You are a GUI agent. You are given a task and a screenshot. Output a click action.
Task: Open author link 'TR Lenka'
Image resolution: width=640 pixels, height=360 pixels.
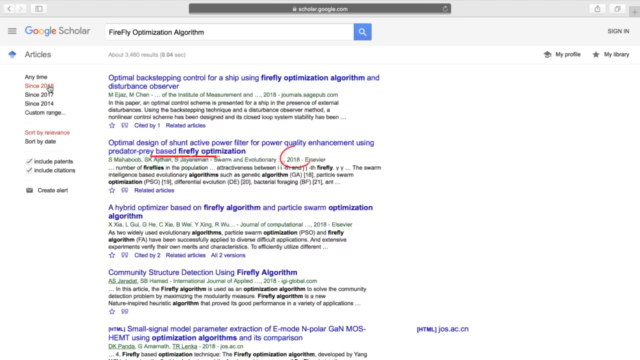tap(184, 346)
